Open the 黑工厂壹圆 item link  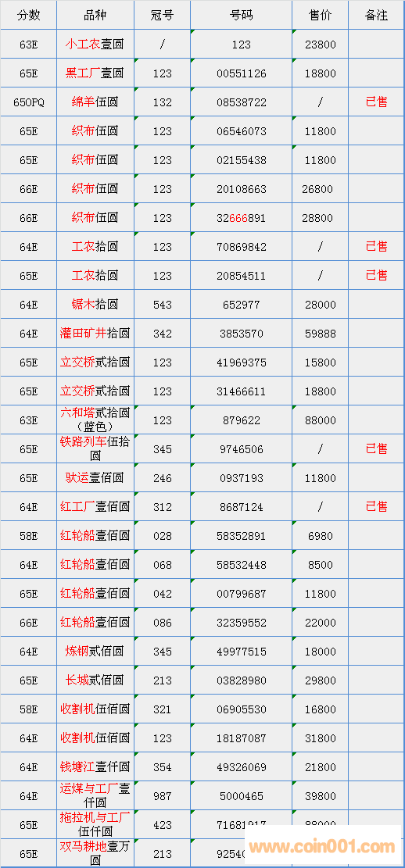[x=95, y=73]
